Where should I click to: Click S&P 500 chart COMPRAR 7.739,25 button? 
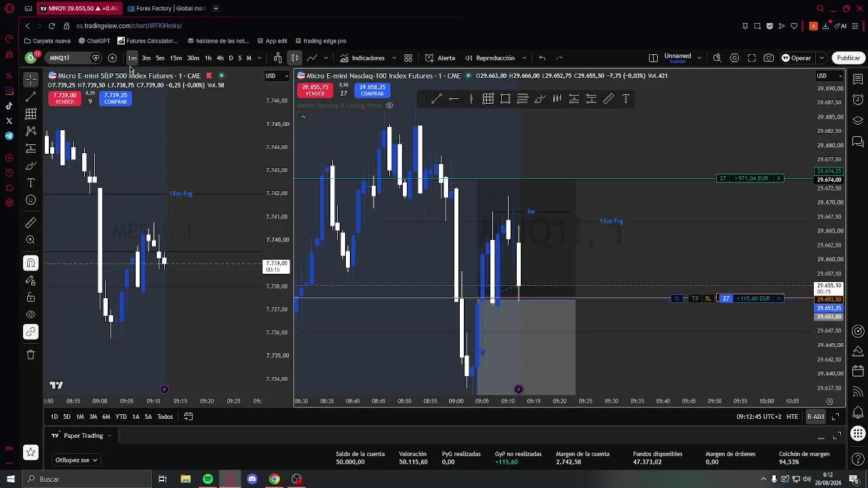pos(115,98)
